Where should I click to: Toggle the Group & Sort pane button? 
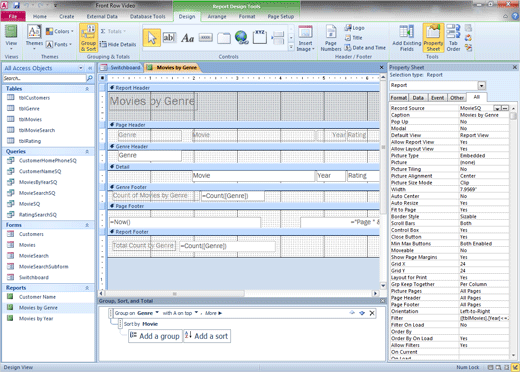coord(88,38)
